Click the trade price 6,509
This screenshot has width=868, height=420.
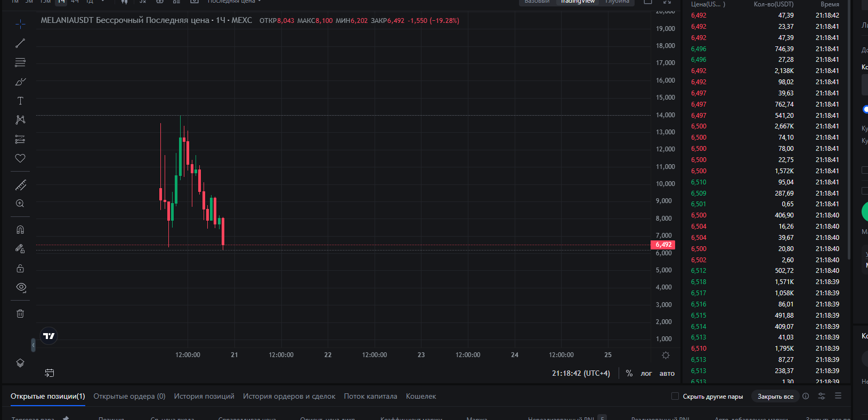pyautogui.click(x=699, y=193)
